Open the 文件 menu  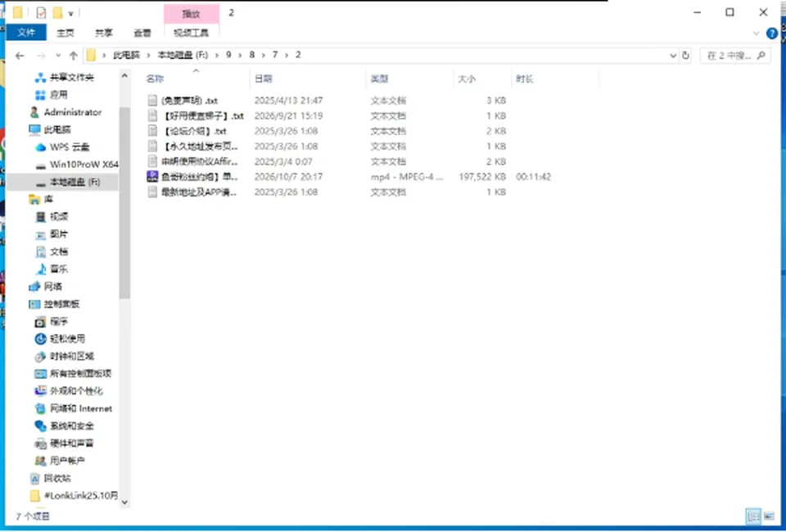26,33
